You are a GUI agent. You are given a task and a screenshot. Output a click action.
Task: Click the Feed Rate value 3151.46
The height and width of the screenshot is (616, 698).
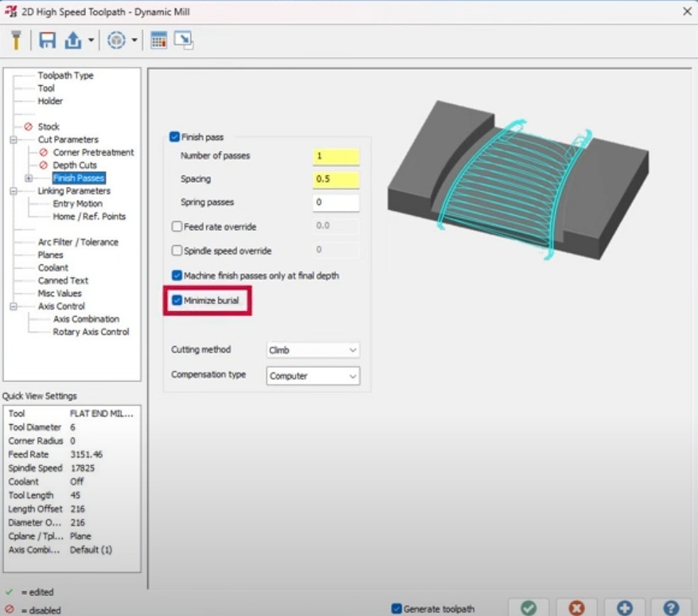click(x=86, y=455)
